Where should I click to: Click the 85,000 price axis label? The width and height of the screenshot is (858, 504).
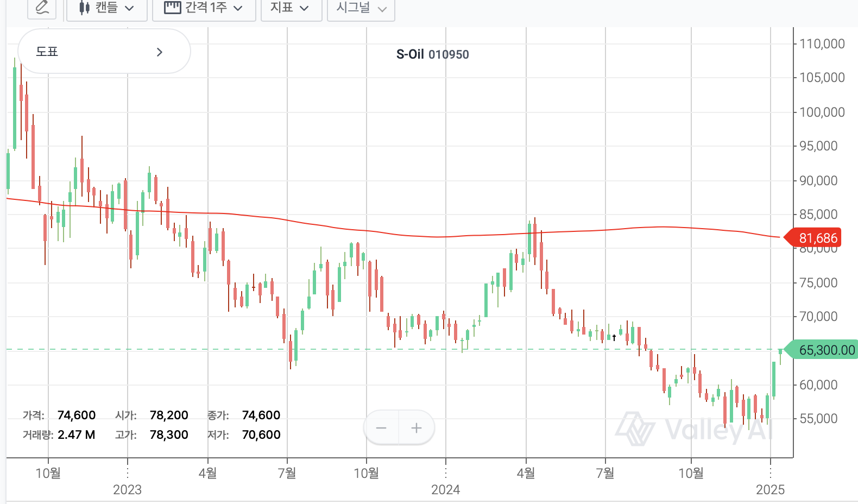[818, 215]
